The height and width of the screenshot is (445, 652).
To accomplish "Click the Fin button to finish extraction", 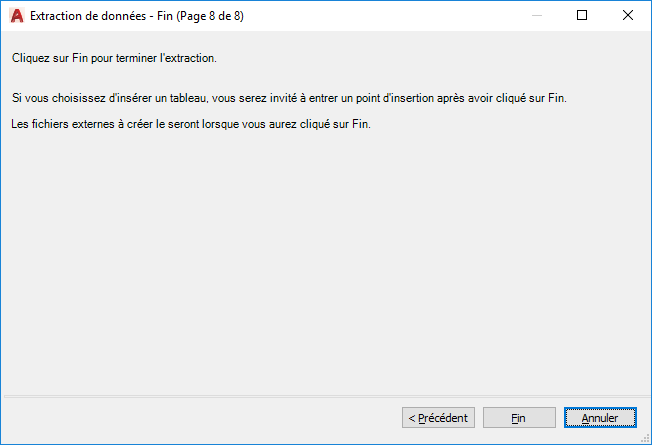I will point(519,417).
